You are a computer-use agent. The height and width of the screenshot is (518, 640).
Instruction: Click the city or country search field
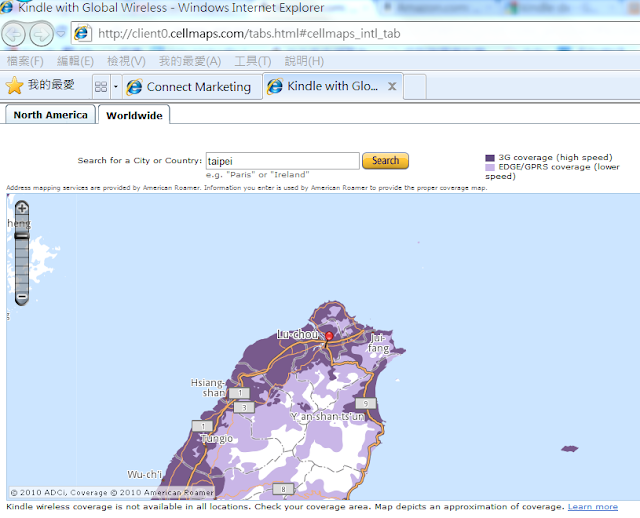click(282, 161)
